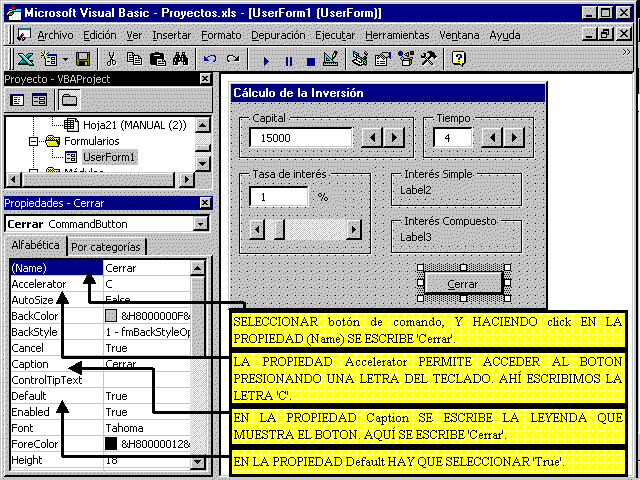Select the Cerrar command button on form

pyautogui.click(x=463, y=283)
